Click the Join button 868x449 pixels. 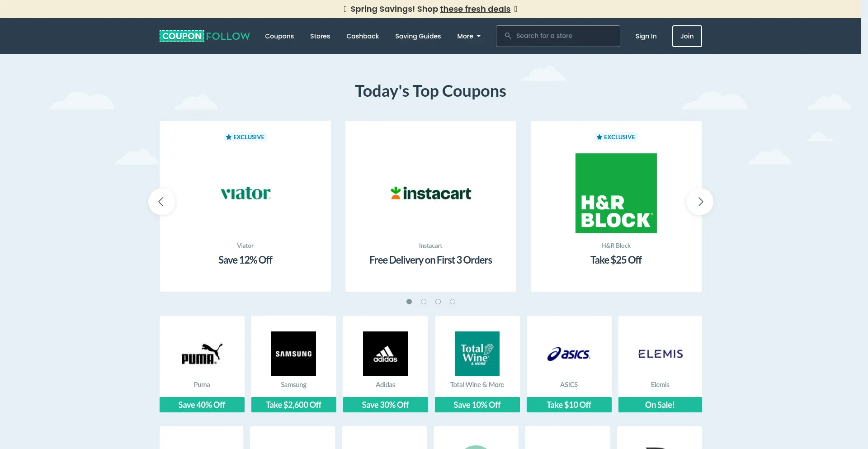687,36
